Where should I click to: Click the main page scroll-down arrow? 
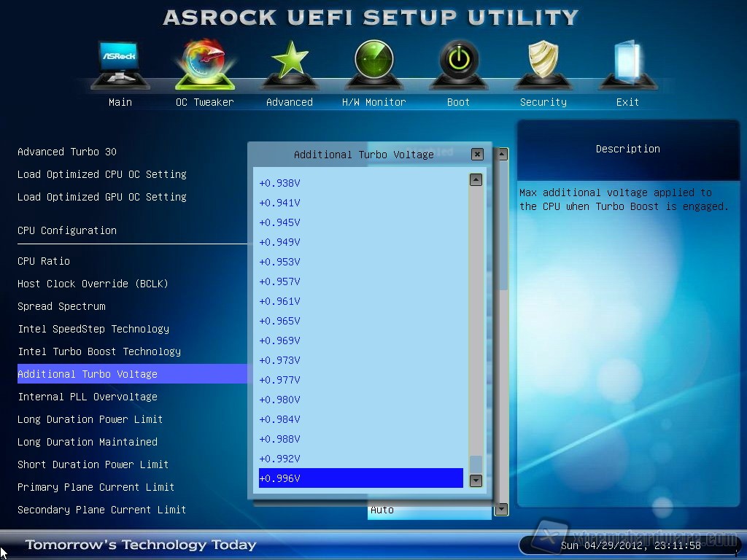tap(501, 510)
